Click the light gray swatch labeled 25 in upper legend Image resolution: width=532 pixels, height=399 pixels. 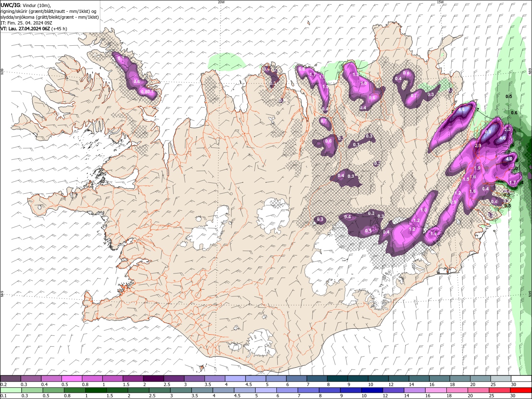tap(501, 379)
